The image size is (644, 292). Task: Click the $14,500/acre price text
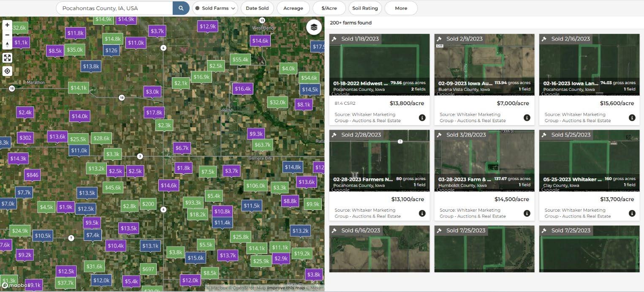[x=512, y=199]
